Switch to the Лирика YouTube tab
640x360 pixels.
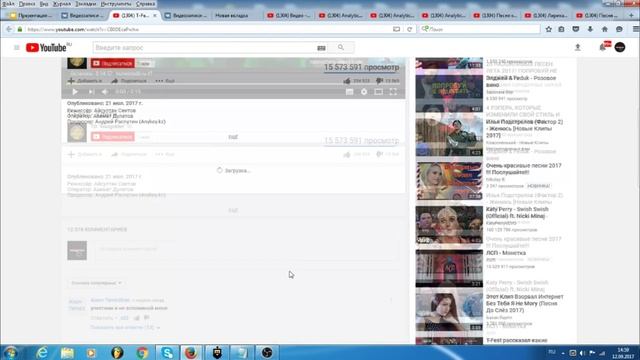click(x=547, y=16)
